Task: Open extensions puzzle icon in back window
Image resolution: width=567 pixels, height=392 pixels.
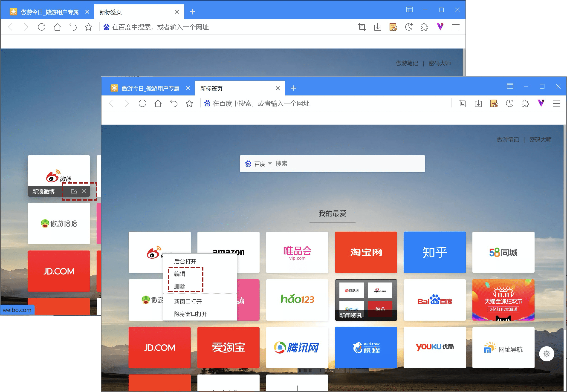Action: [424, 27]
